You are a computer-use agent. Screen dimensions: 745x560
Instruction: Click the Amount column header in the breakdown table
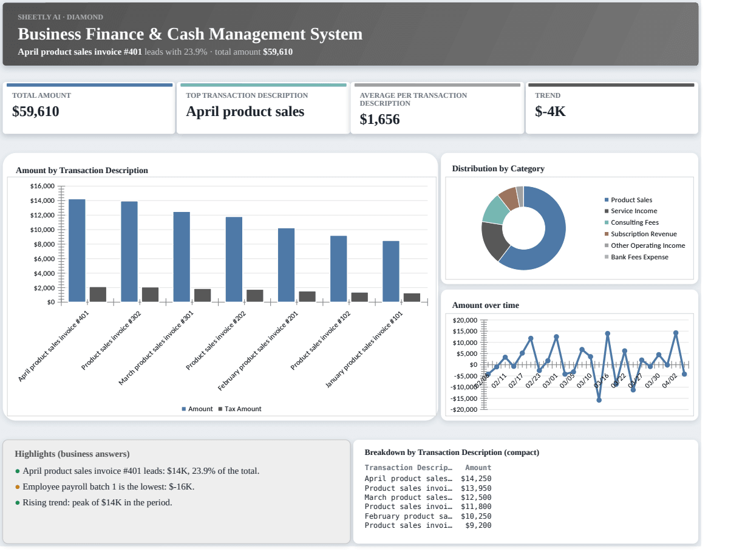pos(478,468)
